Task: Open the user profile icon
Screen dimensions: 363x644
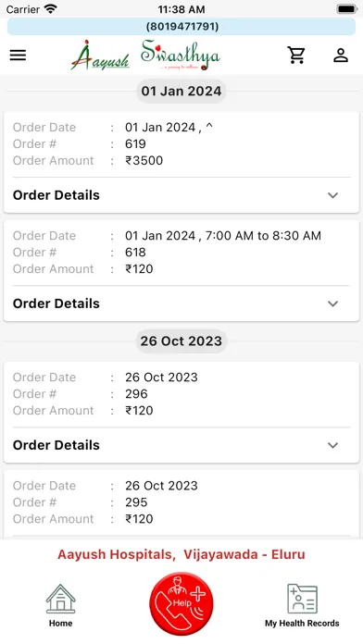Action: 341,55
